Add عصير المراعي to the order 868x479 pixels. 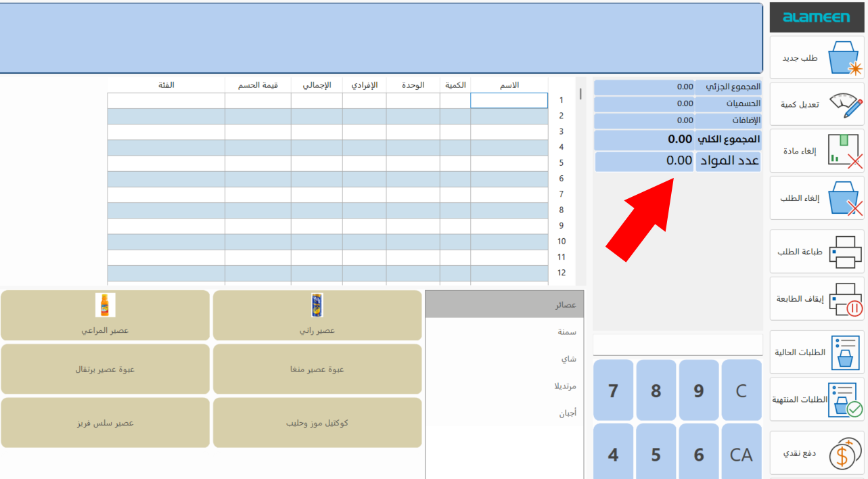pos(105,315)
